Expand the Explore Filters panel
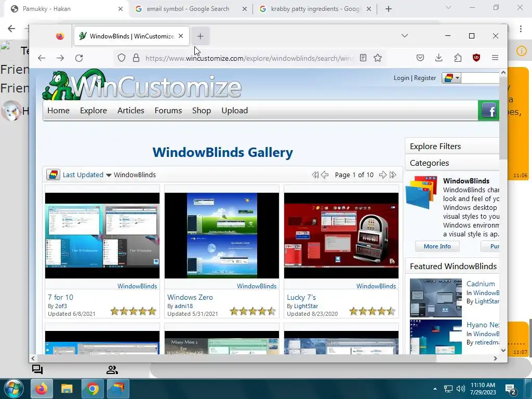 tap(452, 146)
